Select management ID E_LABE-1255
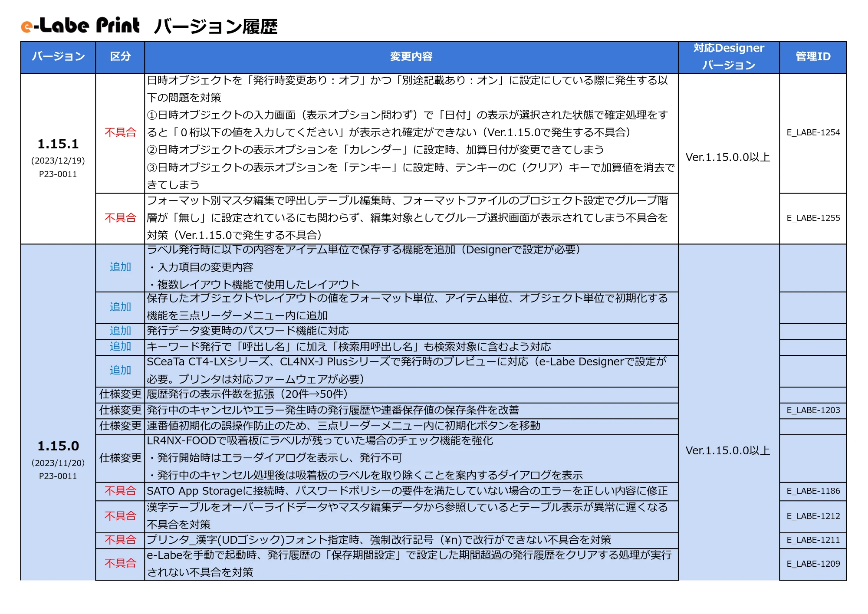868x614 pixels. 813,218
